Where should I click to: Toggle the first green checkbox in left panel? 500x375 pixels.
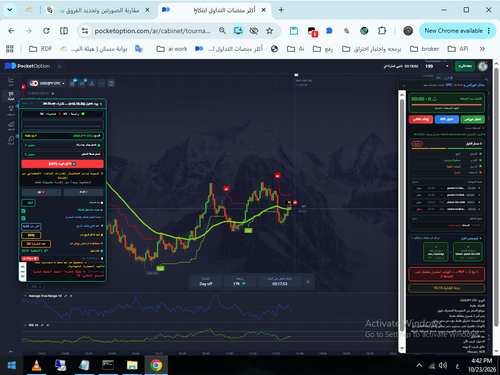pos(23,211)
